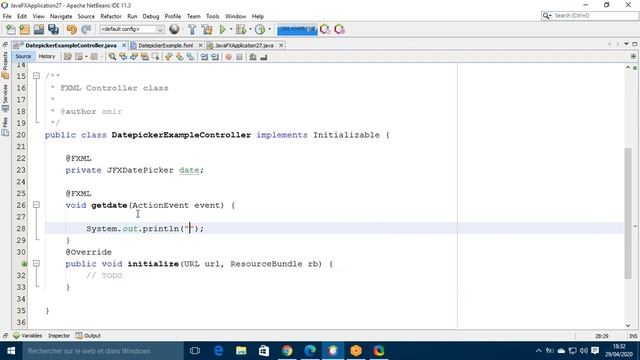Open the Output bottom panel
Image resolution: width=640 pixels, height=360 pixels.
88,336
